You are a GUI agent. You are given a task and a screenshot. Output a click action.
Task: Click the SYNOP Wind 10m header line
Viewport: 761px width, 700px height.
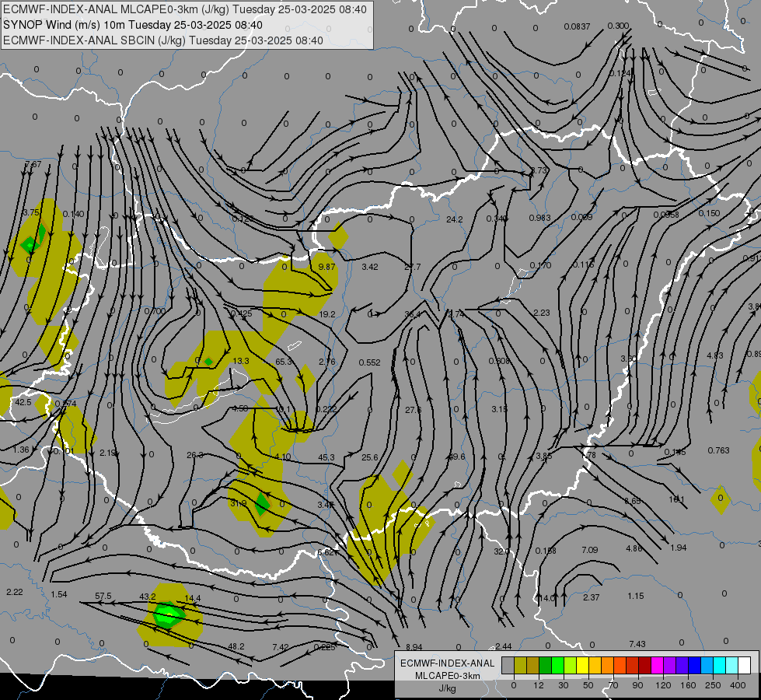point(132,25)
